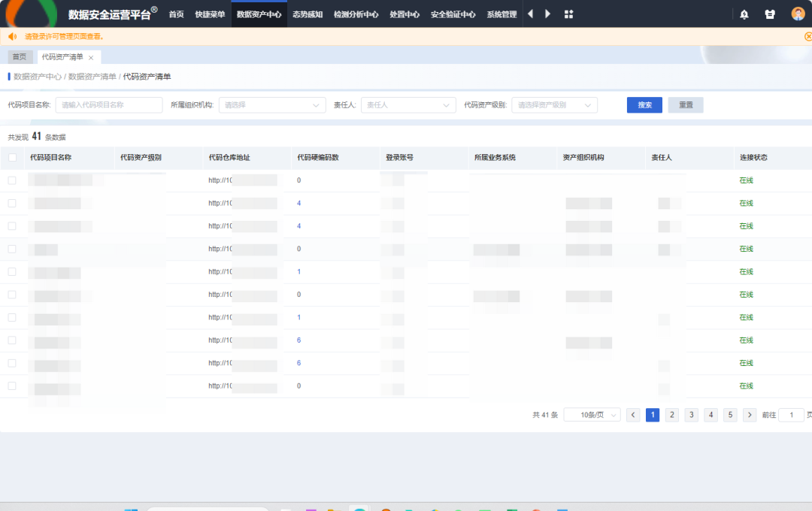Switch to the 首页 tab
Viewport: 812px width, 511px height.
point(19,57)
